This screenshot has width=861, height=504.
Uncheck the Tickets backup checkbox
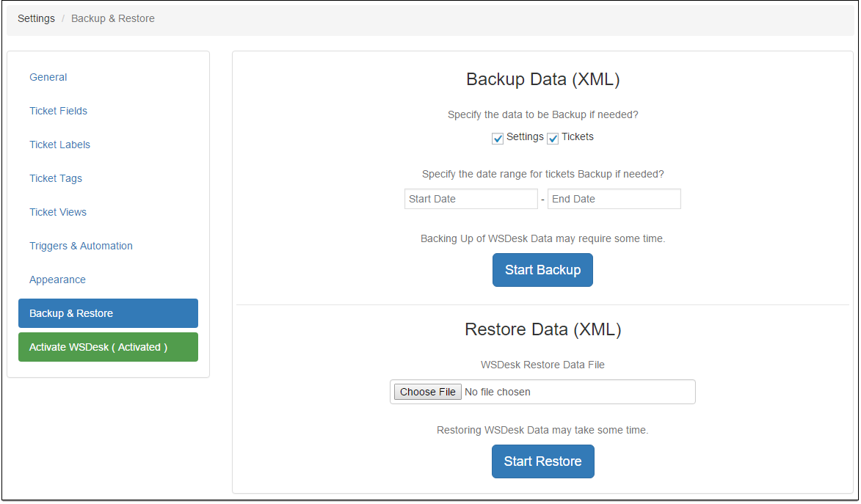coord(553,138)
